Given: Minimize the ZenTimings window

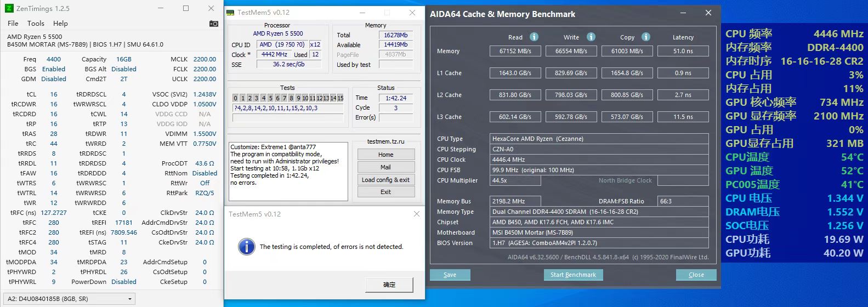Looking at the screenshot, I should click(x=161, y=8).
